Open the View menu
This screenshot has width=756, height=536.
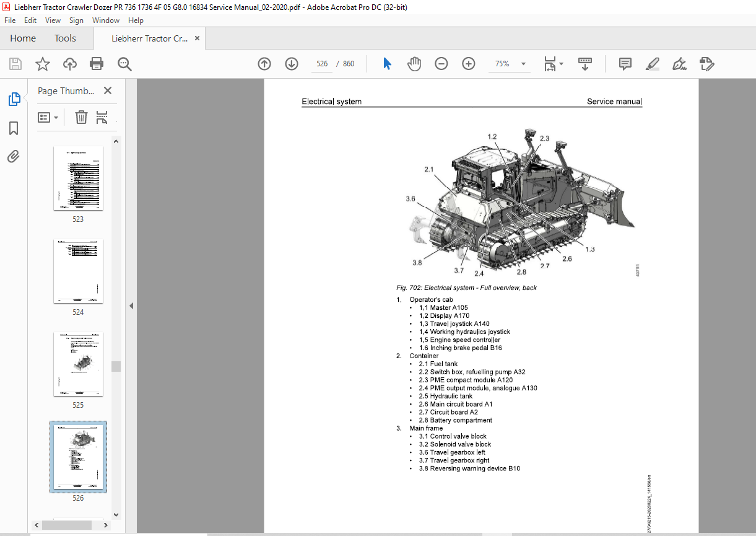tap(53, 20)
